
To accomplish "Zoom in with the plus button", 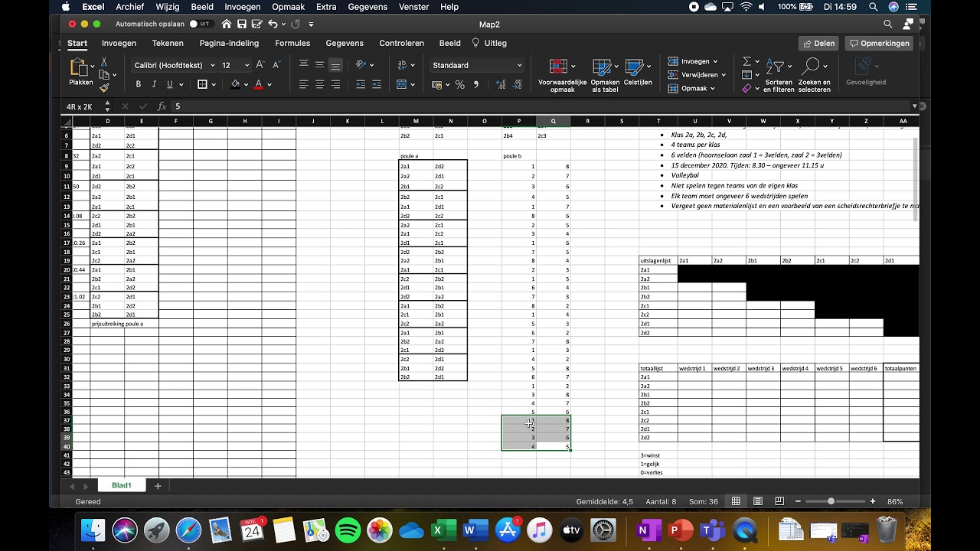I will pos(873,501).
